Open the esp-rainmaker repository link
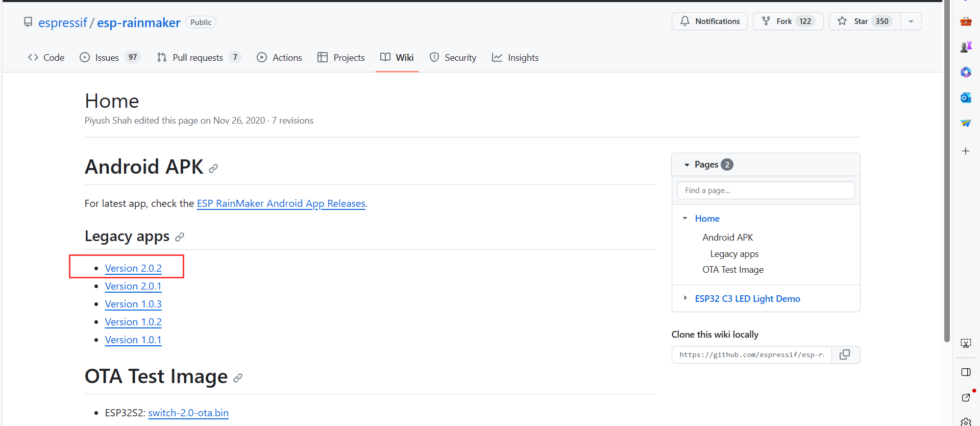Screen dimensions: 980x426 click(x=138, y=22)
